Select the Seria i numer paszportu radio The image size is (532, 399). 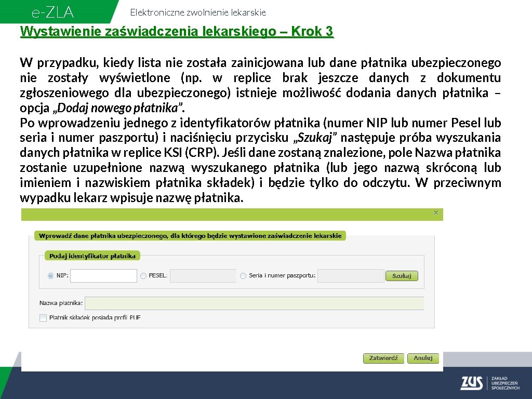[x=243, y=276]
